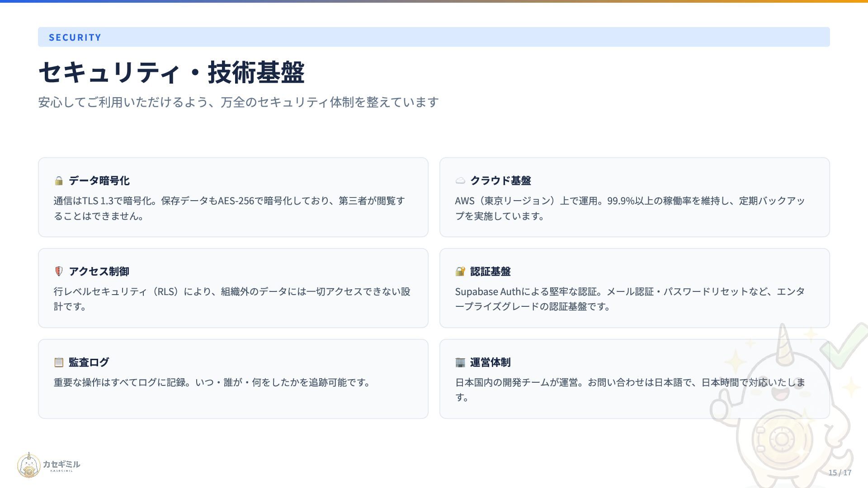Click the cloud icon beside クラウド基盤
This screenshot has height=488, width=868.
click(460, 181)
